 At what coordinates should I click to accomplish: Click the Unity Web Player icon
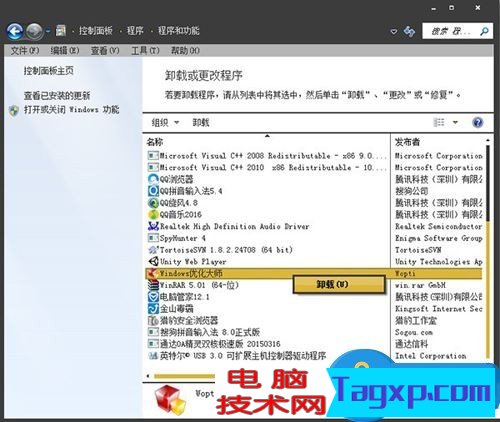(x=153, y=261)
